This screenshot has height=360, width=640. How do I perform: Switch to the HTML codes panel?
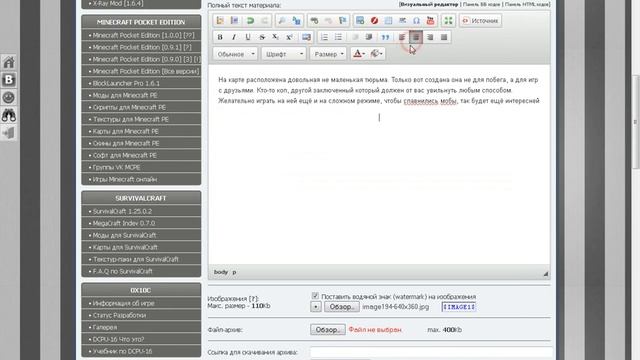click(527, 4)
